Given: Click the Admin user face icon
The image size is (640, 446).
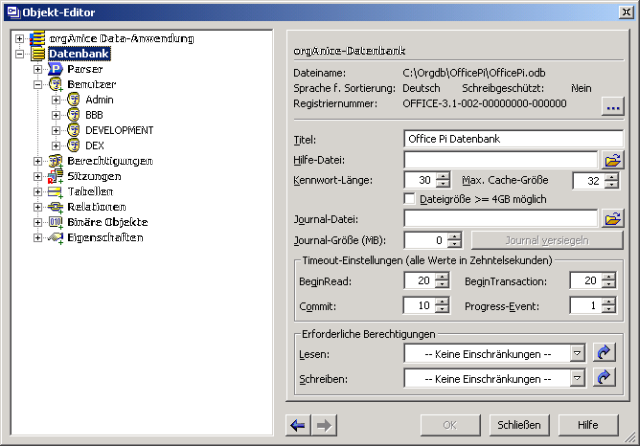Looking at the screenshot, I should point(73,100).
